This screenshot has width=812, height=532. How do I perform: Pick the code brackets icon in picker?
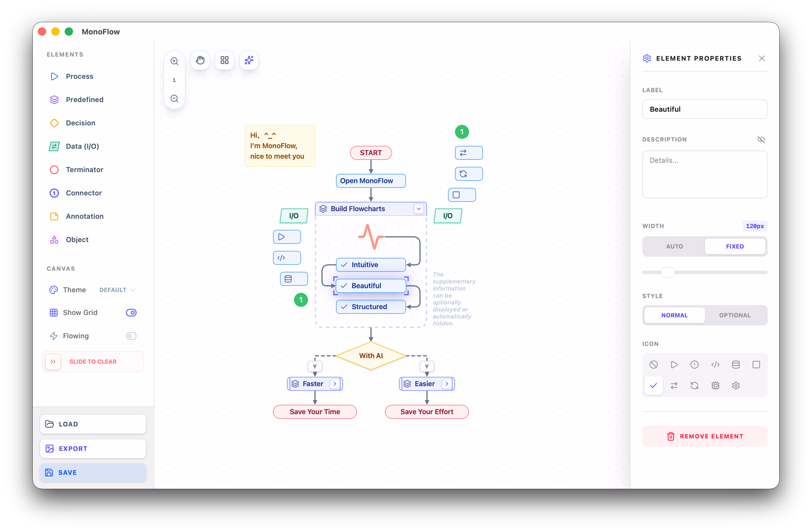click(x=715, y=365)
